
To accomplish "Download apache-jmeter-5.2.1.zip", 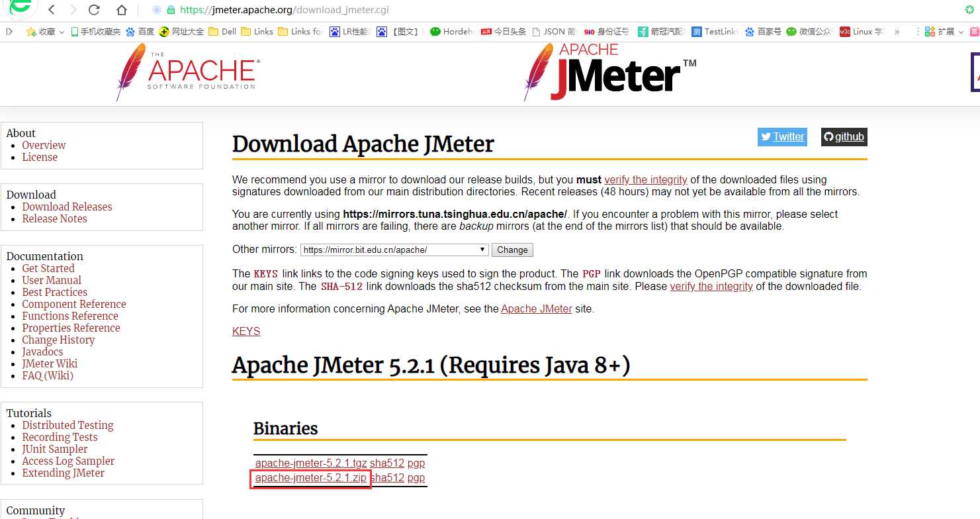I will (x=311, y=478).
